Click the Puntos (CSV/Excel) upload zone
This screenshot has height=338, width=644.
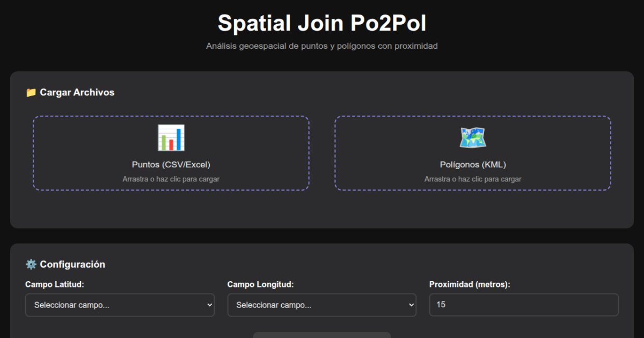point(172,153)
